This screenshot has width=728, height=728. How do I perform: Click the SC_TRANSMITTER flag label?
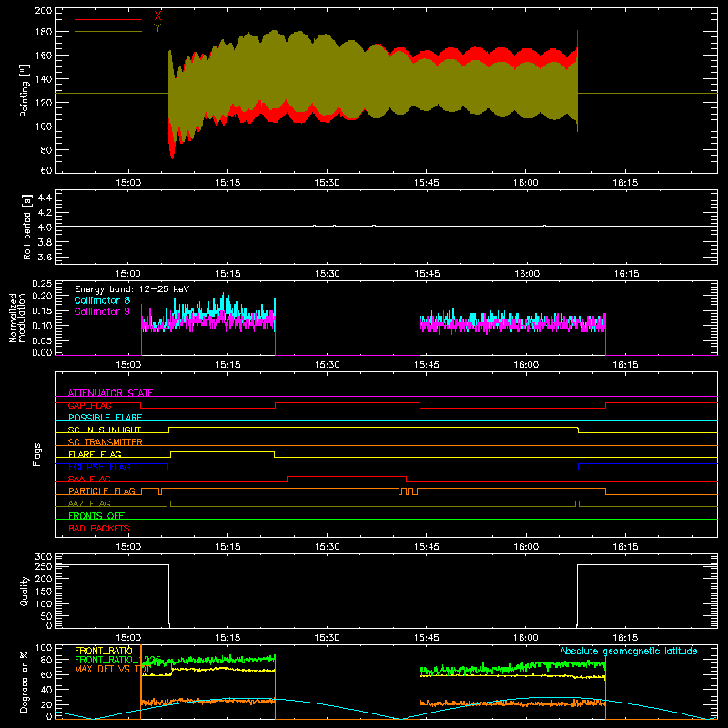click(106, 442)
